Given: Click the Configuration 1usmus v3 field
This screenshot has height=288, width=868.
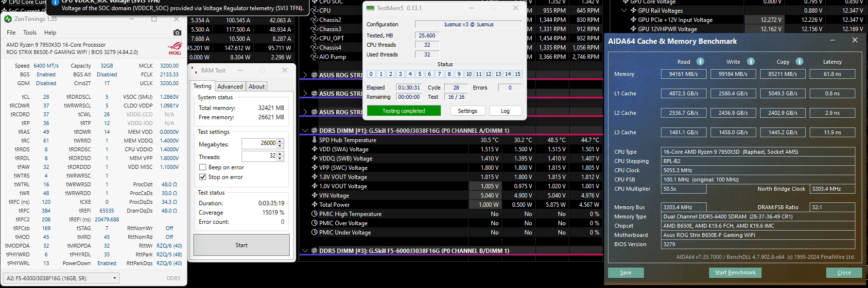Looking at the screenshot, I should [469, 24].
